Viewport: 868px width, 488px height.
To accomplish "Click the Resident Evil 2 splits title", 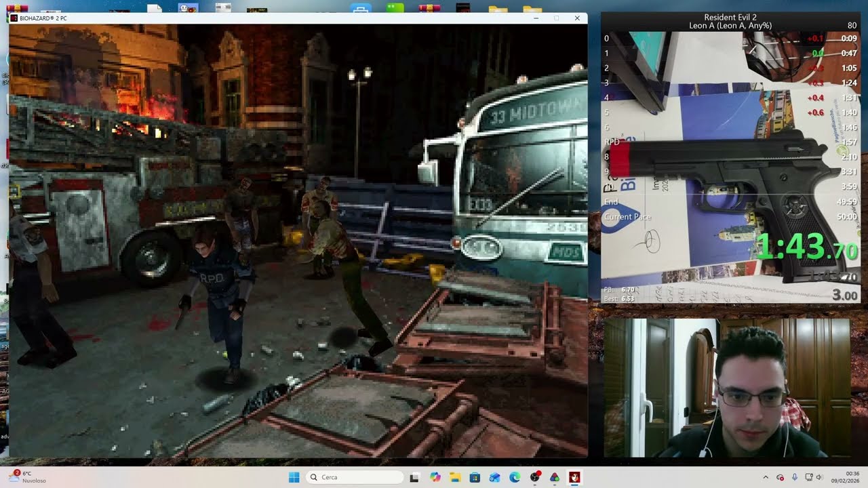I will (x=730, y=17).
